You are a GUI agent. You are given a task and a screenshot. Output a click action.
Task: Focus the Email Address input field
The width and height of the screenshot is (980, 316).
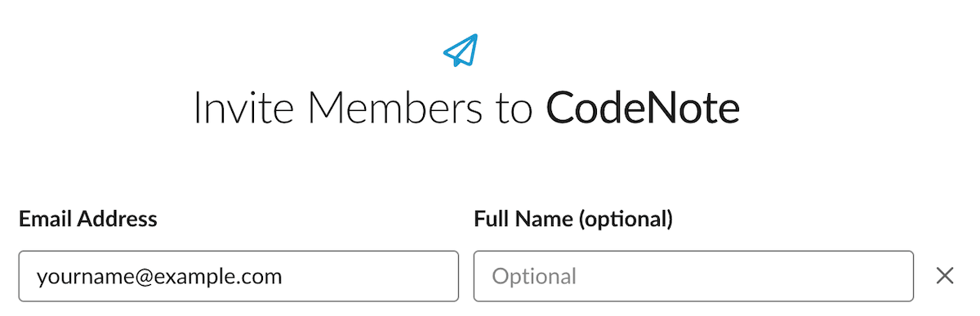coord(238,276)
